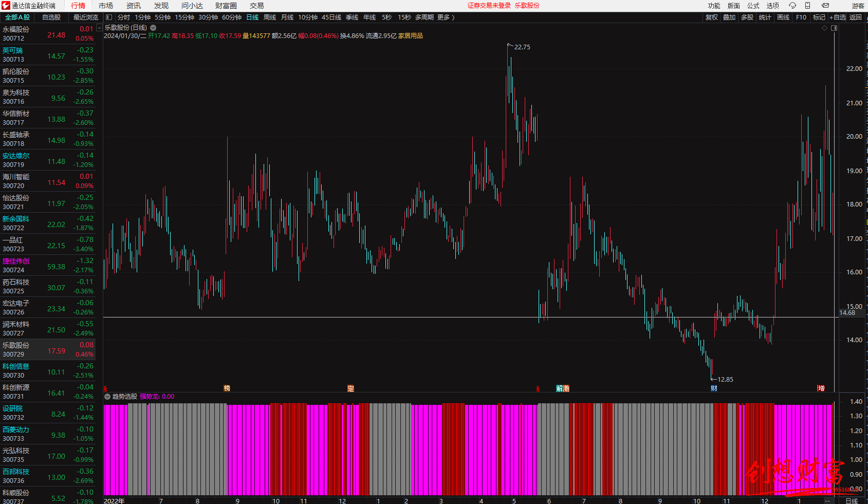Open the customer service headset icon
The width and height of the screenshot is (868, 504).
792,6
